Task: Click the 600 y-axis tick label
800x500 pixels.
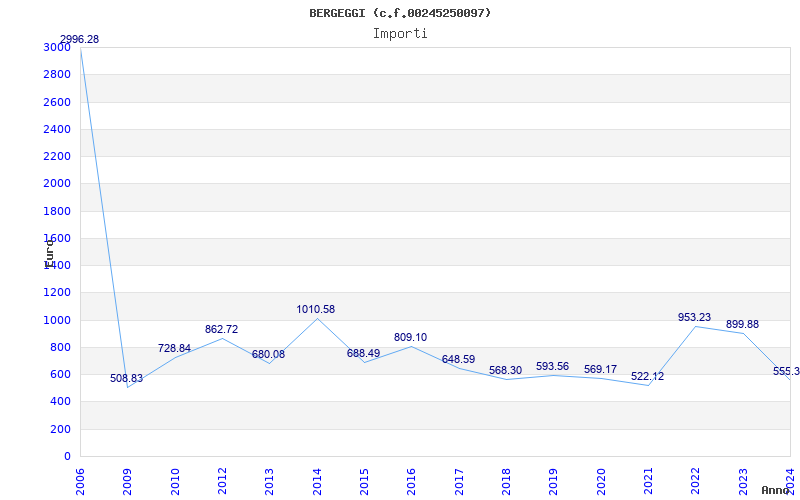Action: pos(60,374)
